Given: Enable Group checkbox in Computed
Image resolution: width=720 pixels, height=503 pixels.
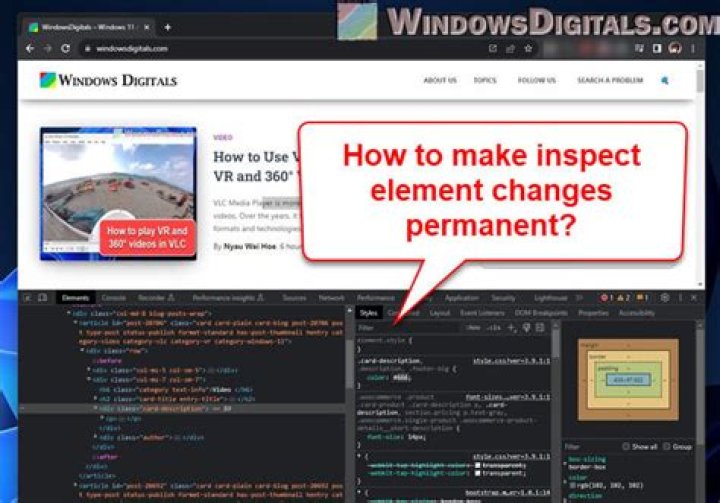Looking at the screenshot, I should click(666, 446).
